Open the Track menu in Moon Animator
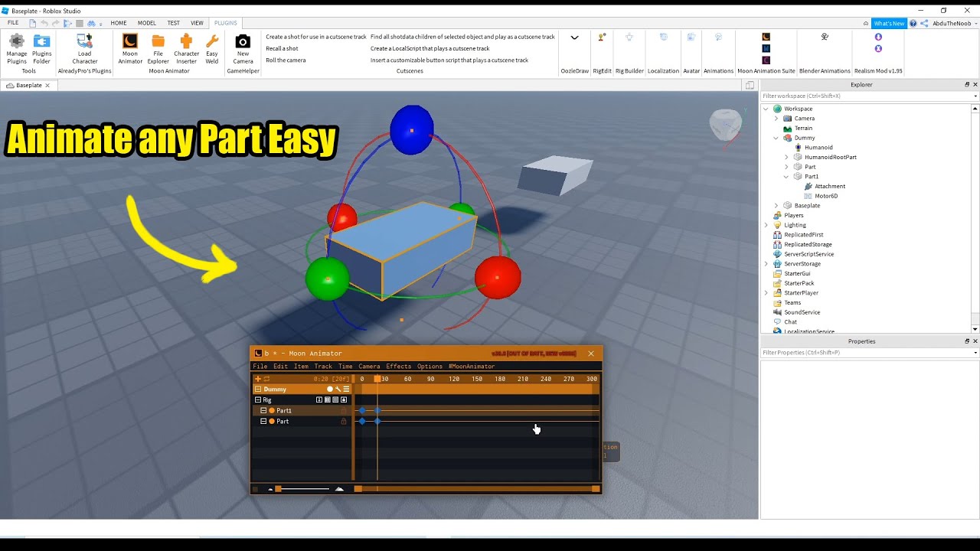The height and width of the screenshot is (551, 980). (x=323, y=367)
